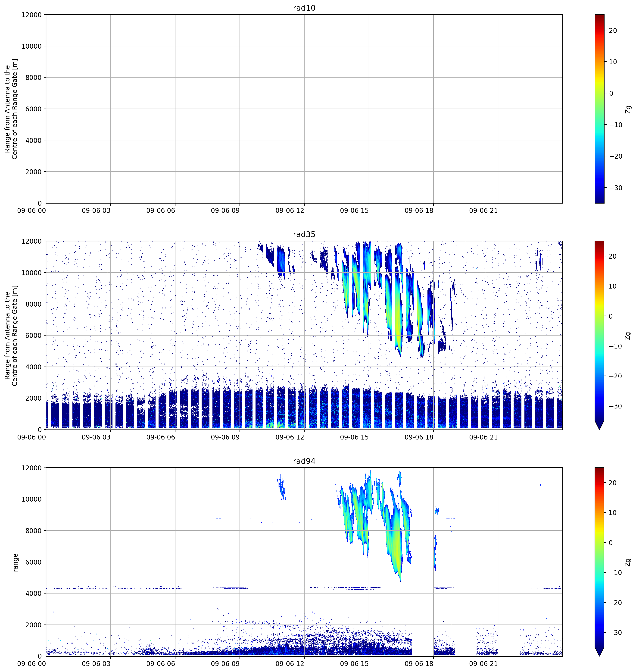
Task: Click the rad10 y-axis range label
Action: 11,109
